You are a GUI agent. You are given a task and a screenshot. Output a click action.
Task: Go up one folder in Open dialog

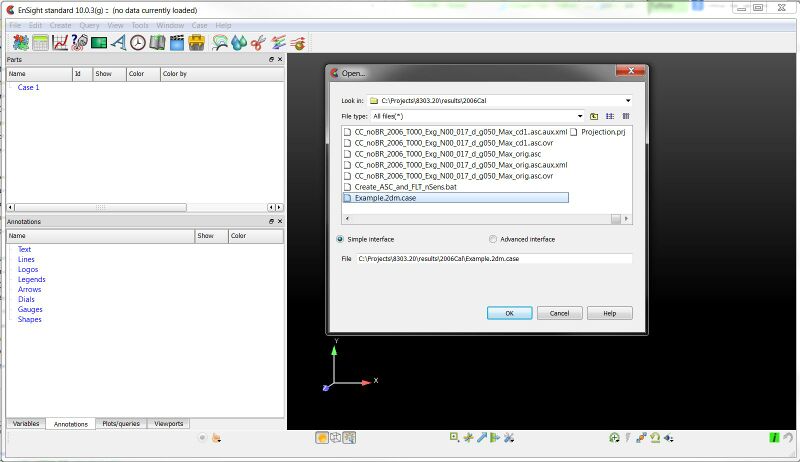pyautogui.click(x=594, y=116)
